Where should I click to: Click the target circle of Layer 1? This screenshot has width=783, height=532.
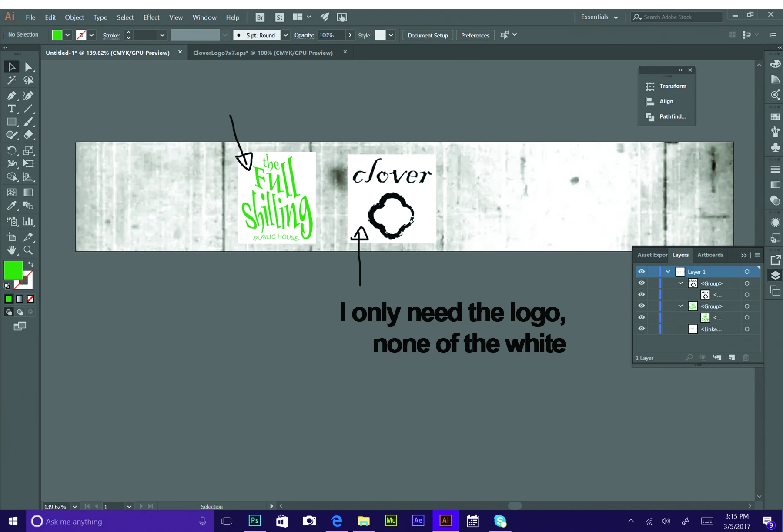747,272
